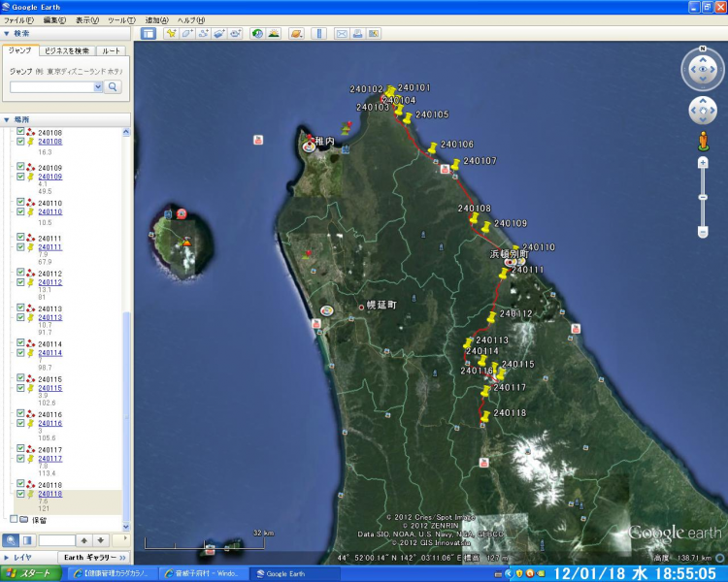
Task: Click View in Google Maps toolbar icon
Action: [374, 33]
